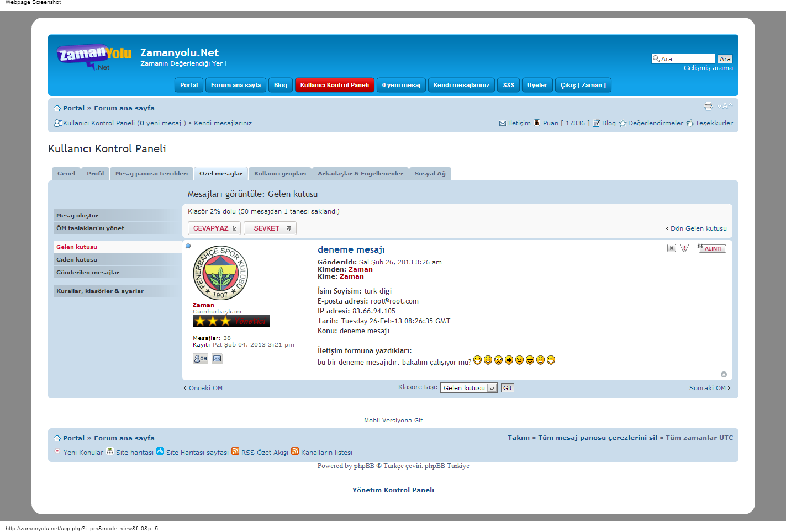Click the Ara search button

[x=725, y=59]
